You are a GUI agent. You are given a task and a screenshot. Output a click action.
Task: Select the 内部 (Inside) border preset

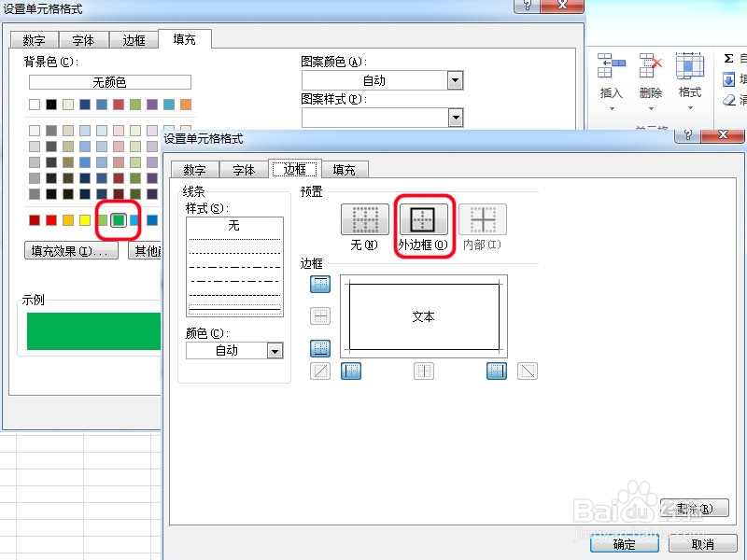(x=482, y=220)
